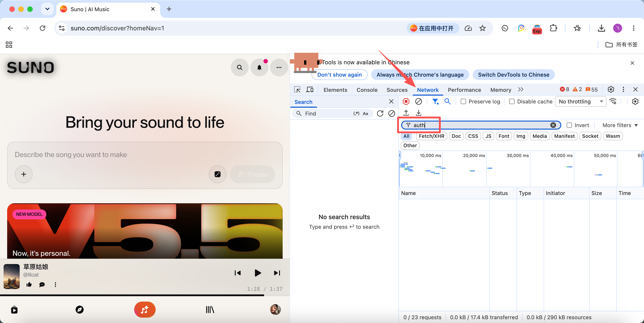This screenshot has height=323, width=644.
Task: Export HAR file download icon
Action: [x=419, y=113]
